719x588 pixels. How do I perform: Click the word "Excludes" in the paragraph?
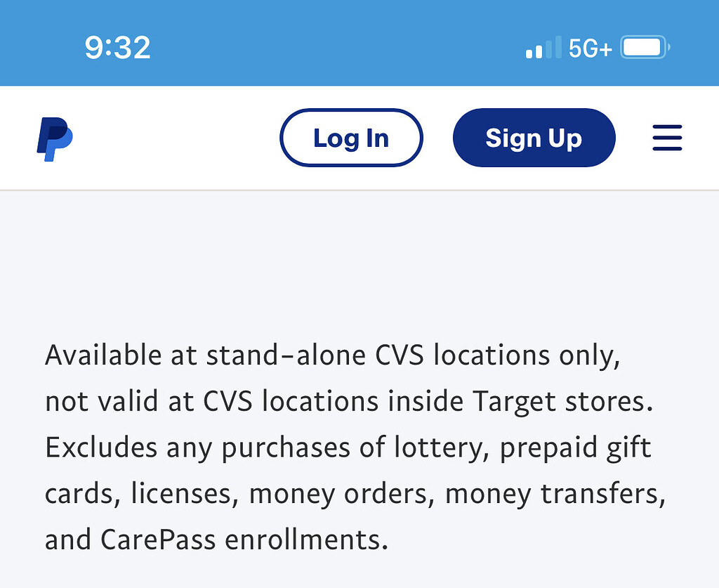pyautogui.click(x=101, y=448)
